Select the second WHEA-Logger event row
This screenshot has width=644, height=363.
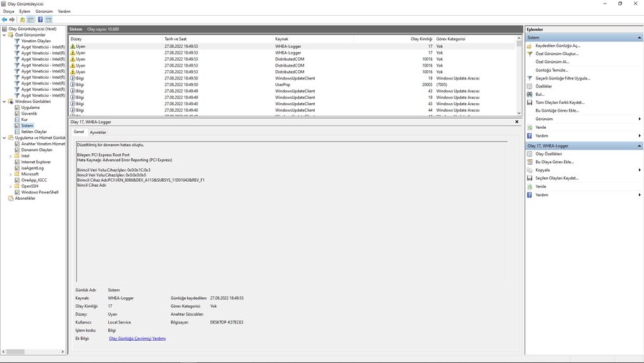(x=292, y=53)
